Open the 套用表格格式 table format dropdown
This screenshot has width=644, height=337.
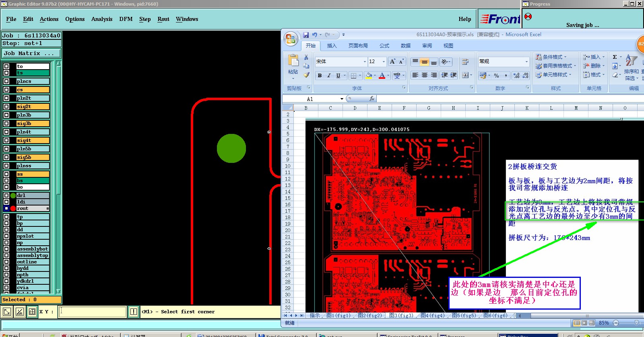tap(555, 66)
